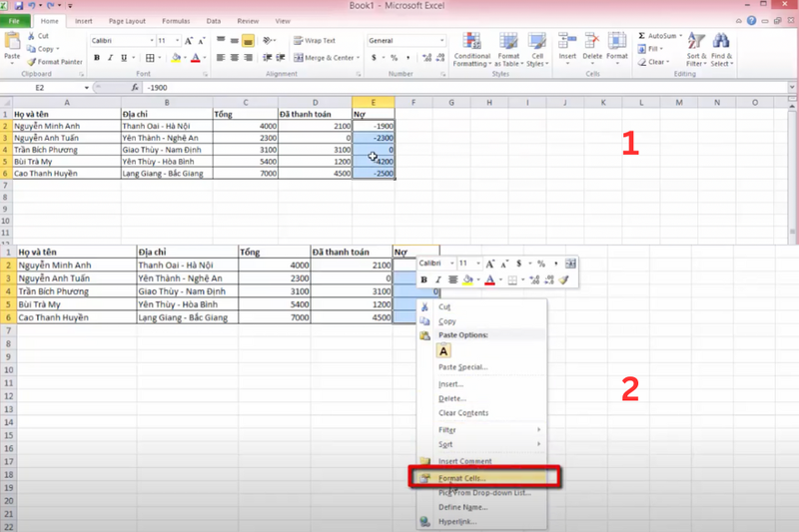Apply Accounting Number Format dollar icon in ribbon

pyautogui.click(x=374, y=58)
